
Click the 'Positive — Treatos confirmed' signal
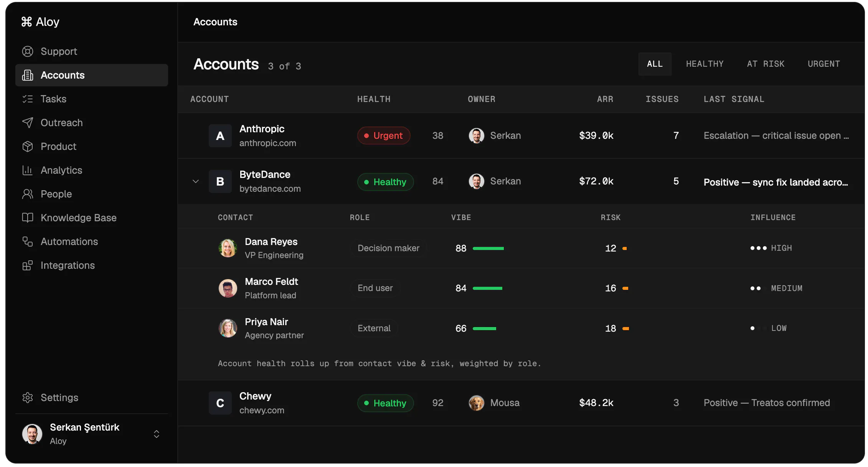[767, 403]
